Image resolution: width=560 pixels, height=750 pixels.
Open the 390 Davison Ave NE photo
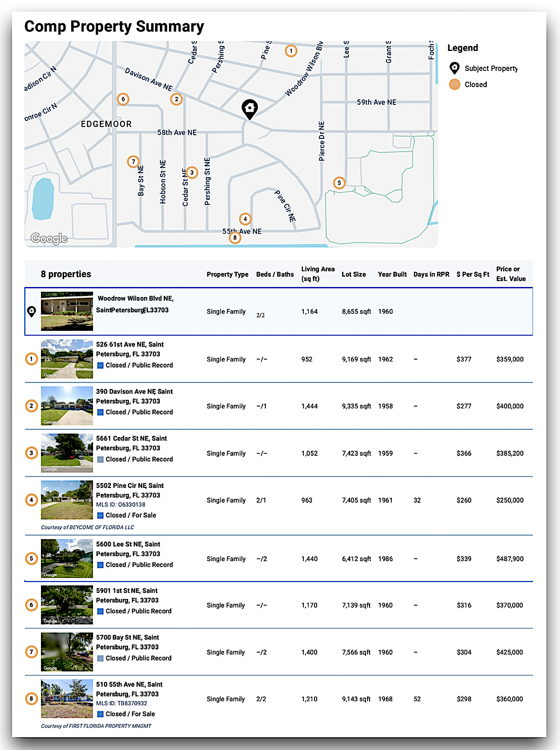click(x=67, y=406)
